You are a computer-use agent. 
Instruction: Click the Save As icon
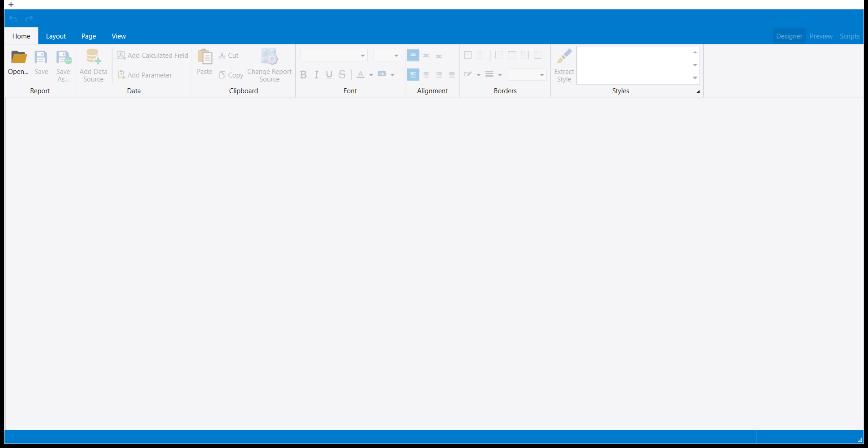(64, 57)
